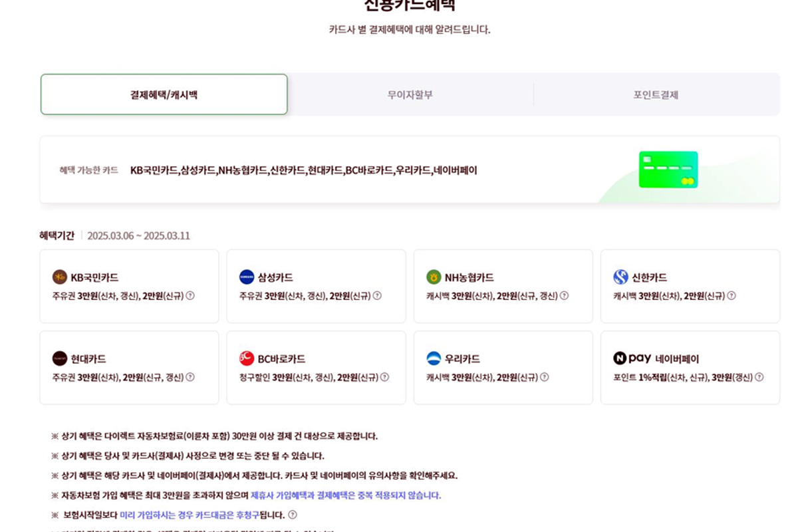Select the NH농협카드 card name
This screenshot has height=532, width=798.
coord(469,277)
